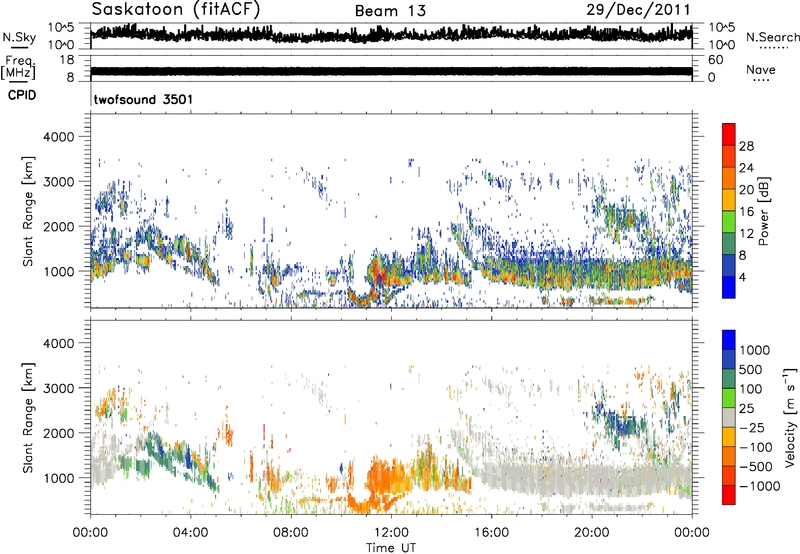Click the 'Slant Range [km]' label of velocity panel
Image resolution: width=800 pixels, height=554 pixels.
[x=28, y=417]
